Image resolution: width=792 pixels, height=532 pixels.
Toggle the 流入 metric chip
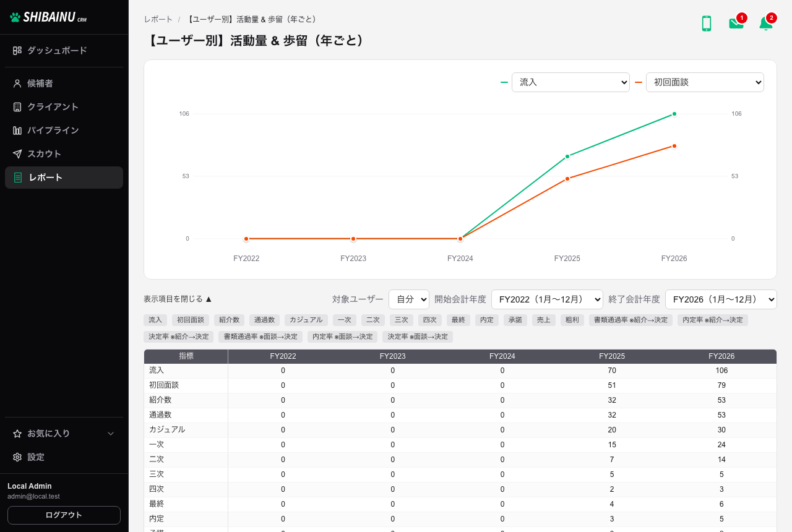pyautogui.click(x=155, y=320)
